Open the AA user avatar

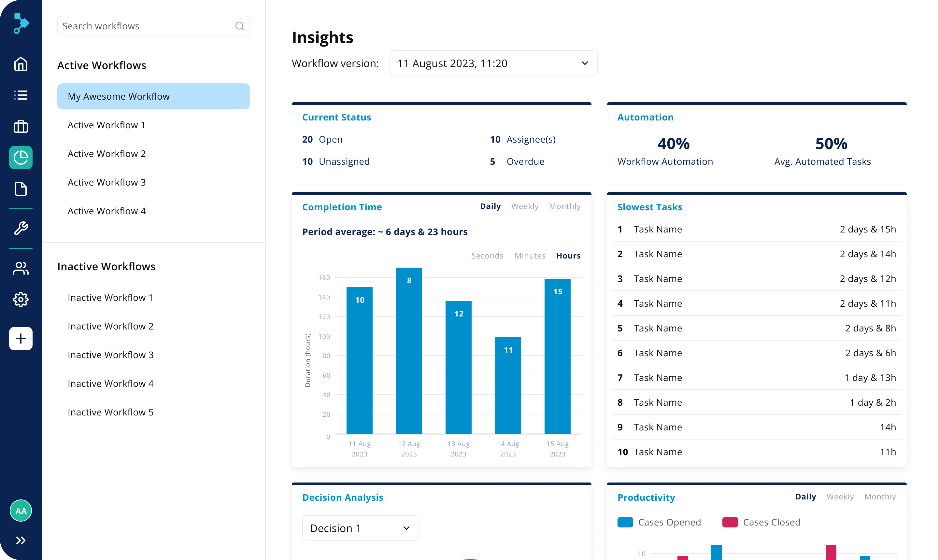21,511
